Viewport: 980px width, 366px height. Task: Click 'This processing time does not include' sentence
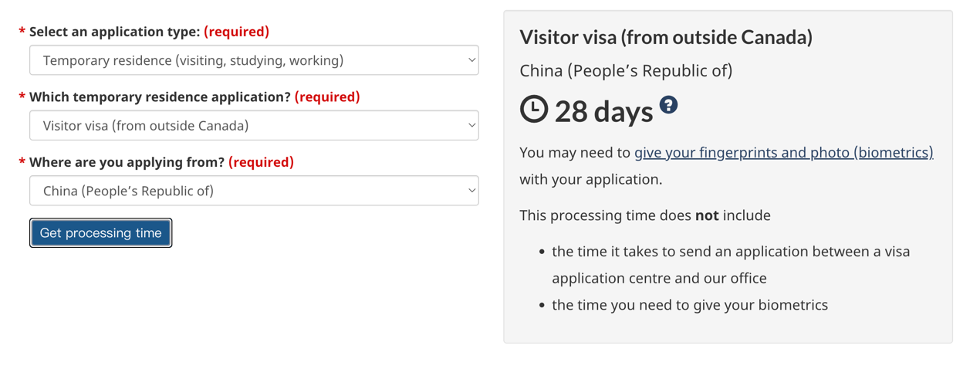(x=645, y=215)
